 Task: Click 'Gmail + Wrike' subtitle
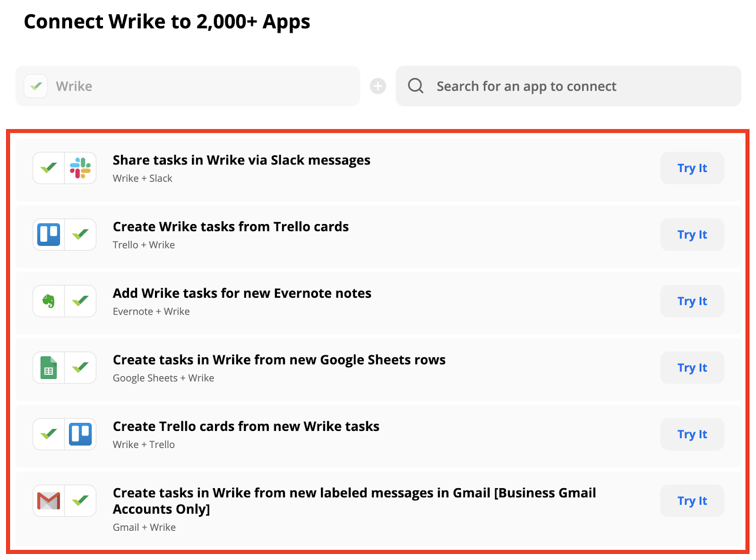pos(144,527)
